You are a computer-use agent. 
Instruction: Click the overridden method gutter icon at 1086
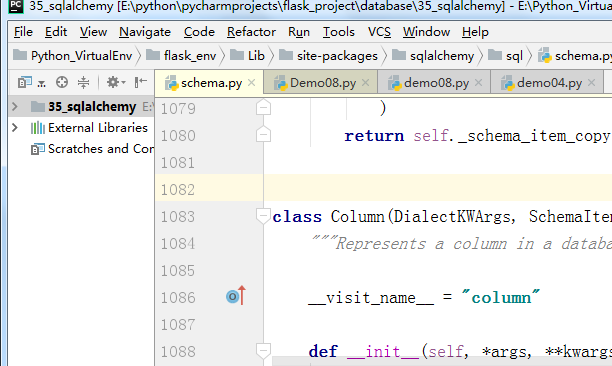pyautogui.click(x=236, y=296)
